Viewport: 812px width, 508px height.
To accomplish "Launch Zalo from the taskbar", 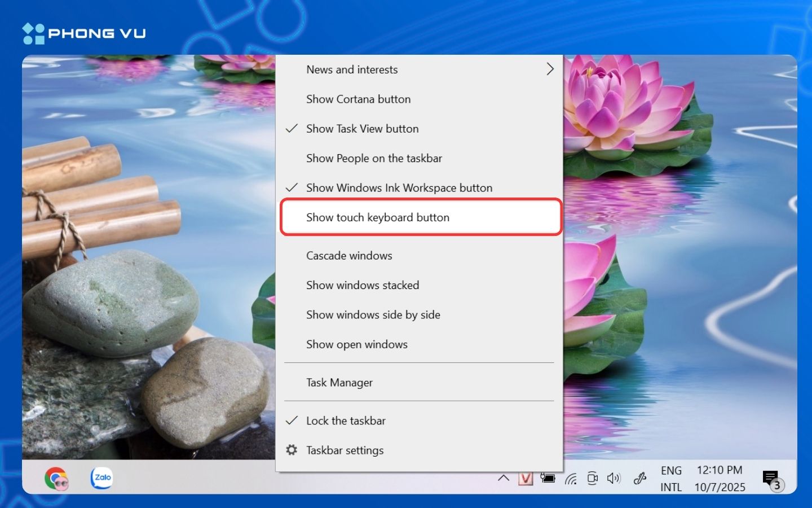I will pyautogui.click(x=101, y=478).
